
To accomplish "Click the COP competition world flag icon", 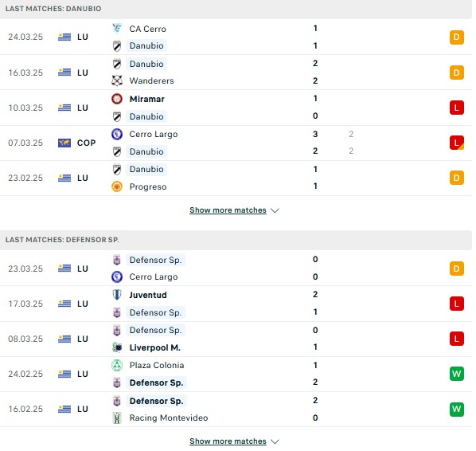I will pyautogui.click(x=64, y=143).
